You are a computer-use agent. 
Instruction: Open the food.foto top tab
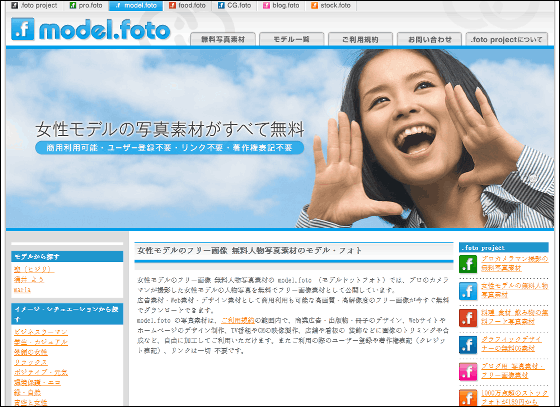[188, 6]
